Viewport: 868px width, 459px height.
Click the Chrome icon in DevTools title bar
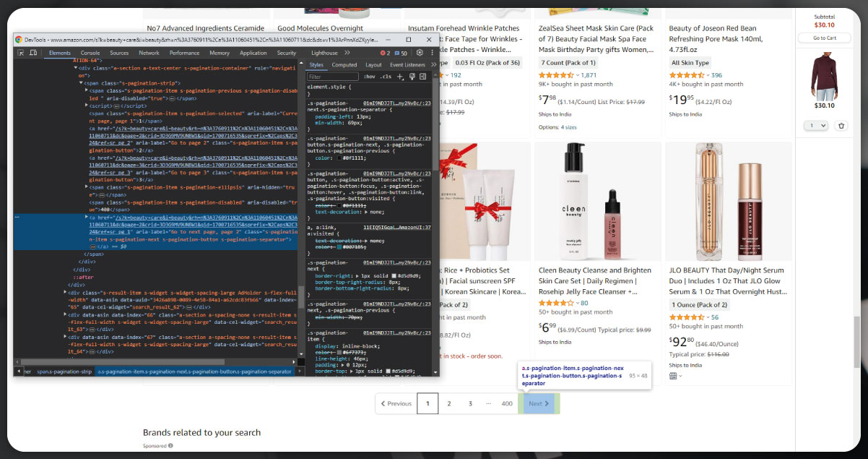point(19,40)
